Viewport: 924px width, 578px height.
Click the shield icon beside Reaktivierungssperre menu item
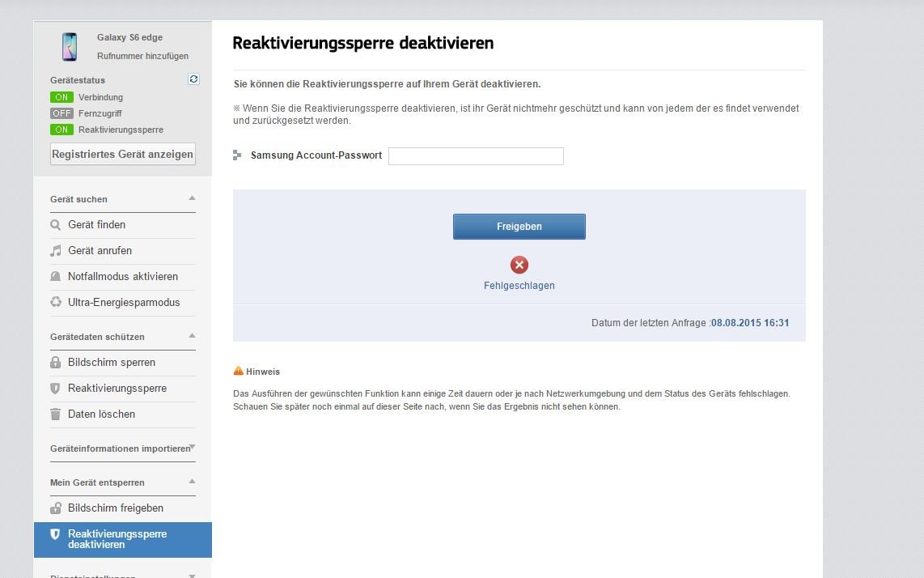coord(55,388)
